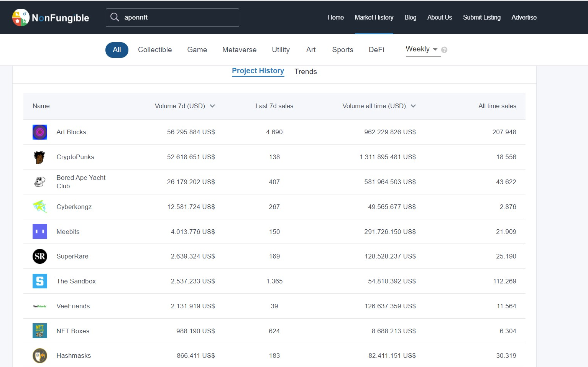Select the CryptoPunks avatar icon
The image size is (588, 367).
click(39, 157)
